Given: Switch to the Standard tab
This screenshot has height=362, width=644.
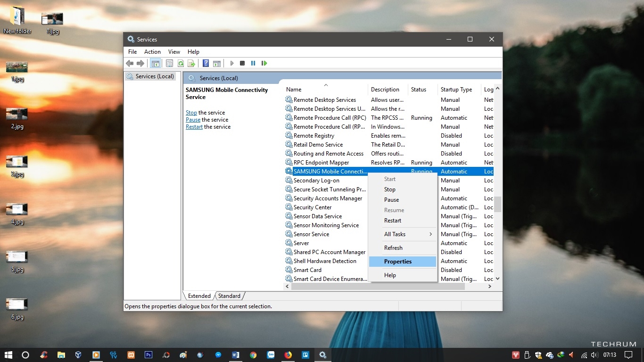Looking at the screenshot, I should point(229,296).
